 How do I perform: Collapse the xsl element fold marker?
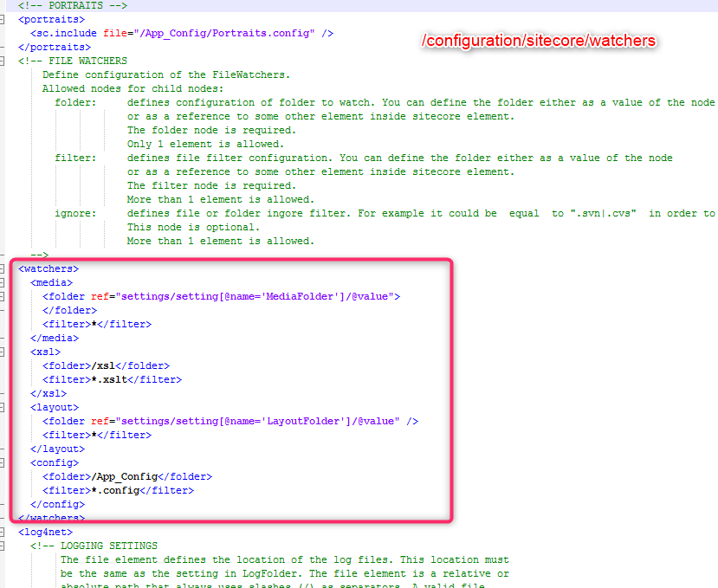(x=4, y=352)
